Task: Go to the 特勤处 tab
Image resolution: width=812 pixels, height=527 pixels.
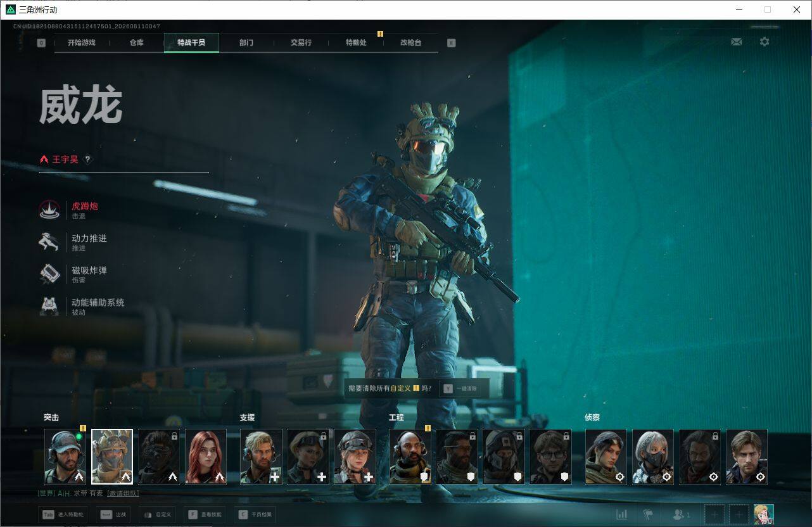Action: click(x=356, y=42)
